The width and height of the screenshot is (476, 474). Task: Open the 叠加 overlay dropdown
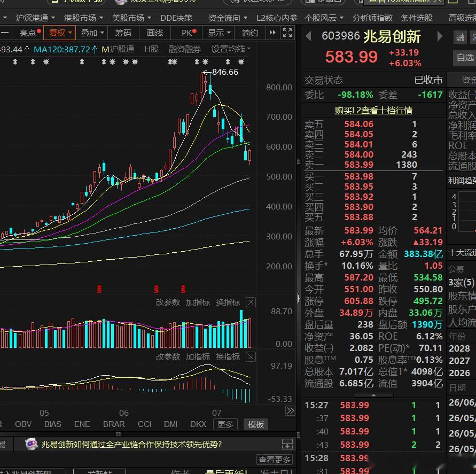[x=92, y=33]
